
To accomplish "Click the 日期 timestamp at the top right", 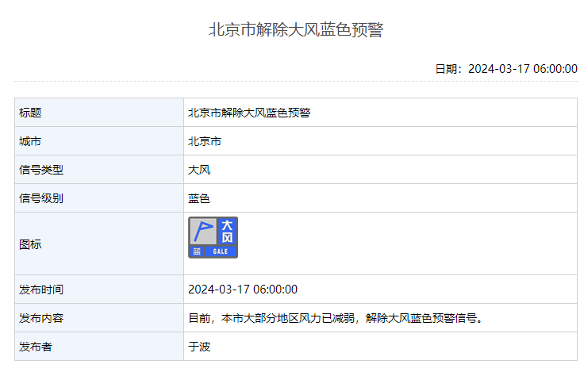I will pyautogui.click(x=505, y=69).
